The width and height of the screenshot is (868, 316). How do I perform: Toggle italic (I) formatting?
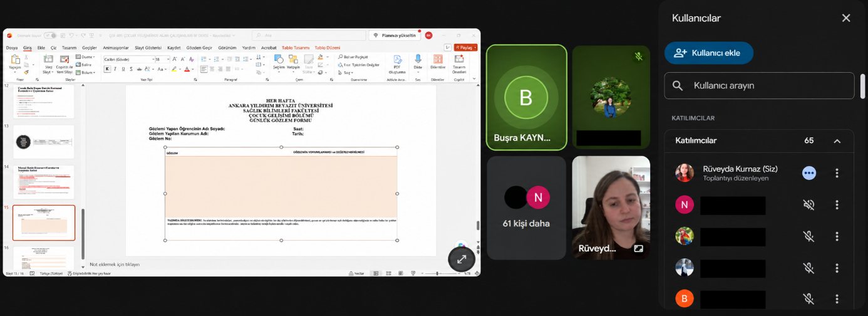(x=115, y=69)
